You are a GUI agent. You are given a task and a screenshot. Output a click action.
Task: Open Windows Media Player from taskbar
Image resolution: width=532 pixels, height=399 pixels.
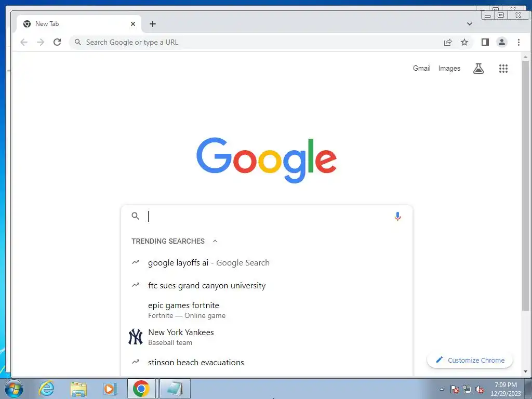tap(110, 389)
